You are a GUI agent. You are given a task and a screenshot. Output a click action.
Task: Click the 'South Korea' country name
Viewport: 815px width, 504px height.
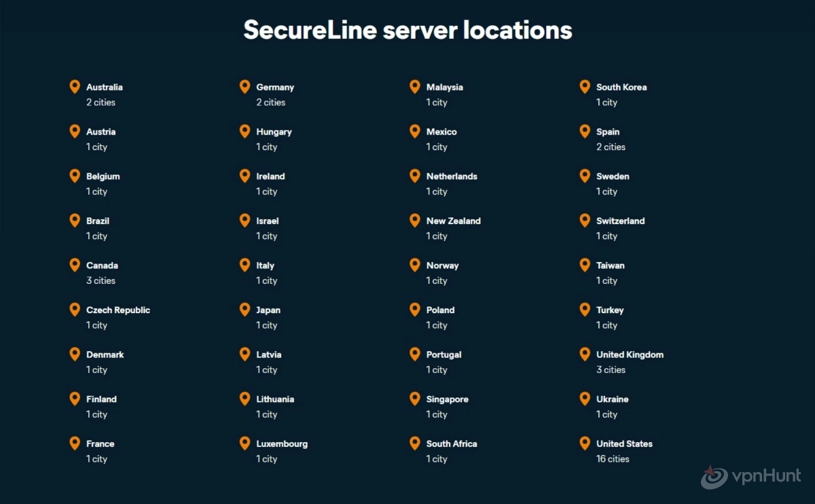click(x=621, y=87)
